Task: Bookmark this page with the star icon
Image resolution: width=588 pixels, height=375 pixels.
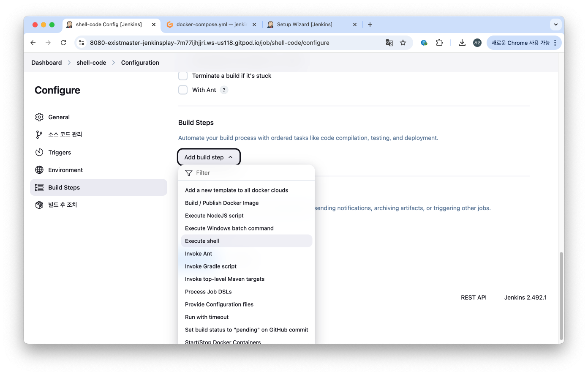Action: pos(403,43)
